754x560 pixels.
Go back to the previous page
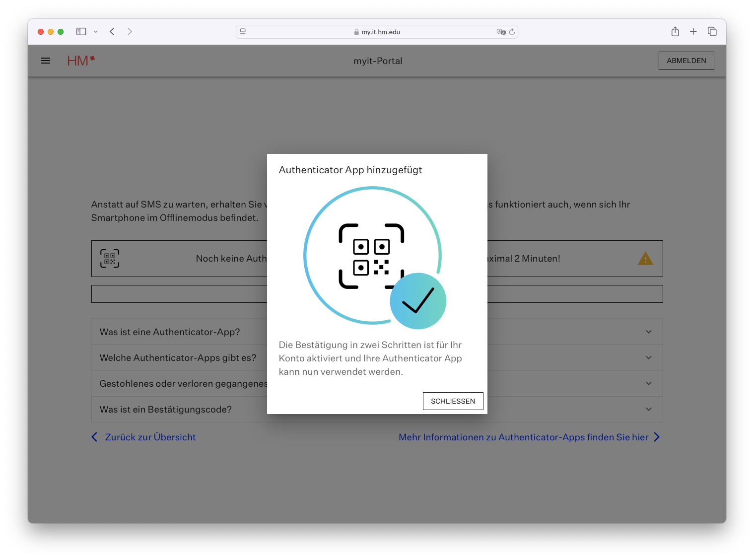point(112,32)
